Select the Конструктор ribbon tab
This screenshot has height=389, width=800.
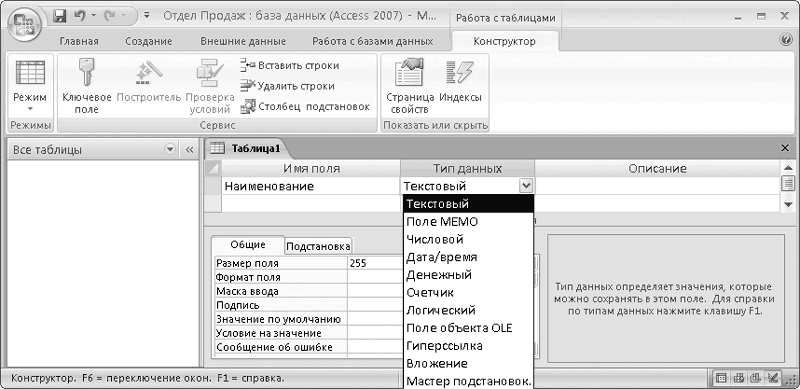[x=505, y=41]
